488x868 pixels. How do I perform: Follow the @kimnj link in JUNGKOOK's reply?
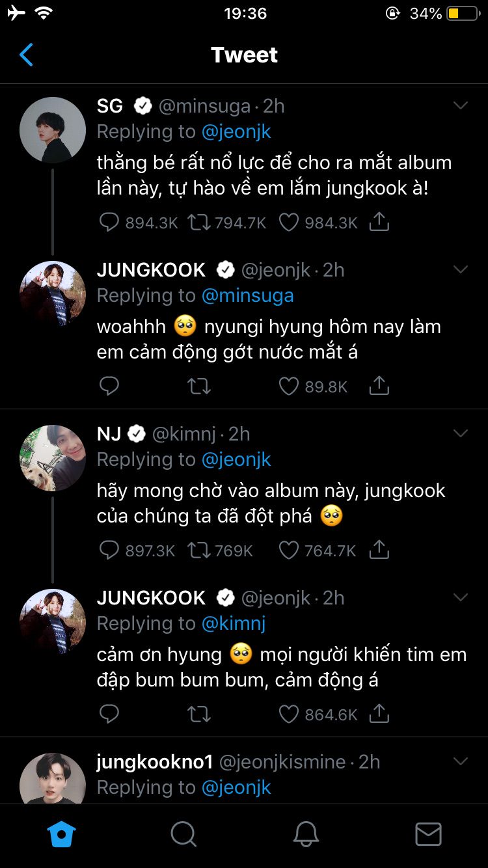234,623
